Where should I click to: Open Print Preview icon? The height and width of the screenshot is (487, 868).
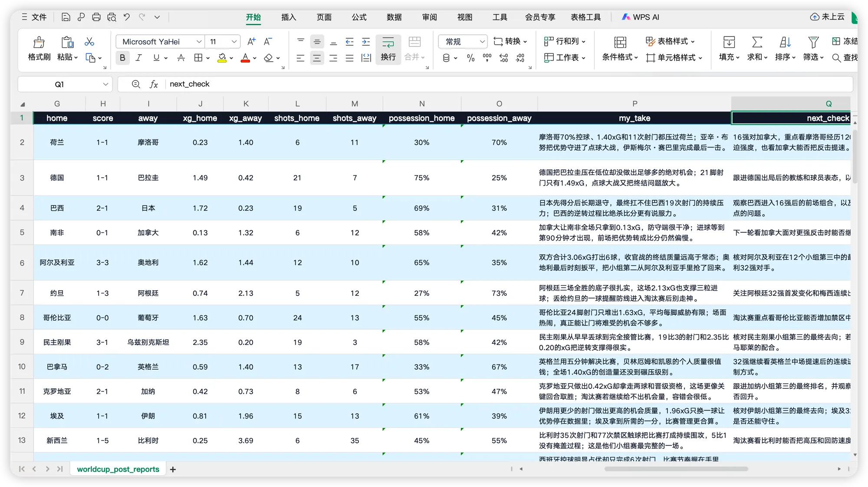112,17
